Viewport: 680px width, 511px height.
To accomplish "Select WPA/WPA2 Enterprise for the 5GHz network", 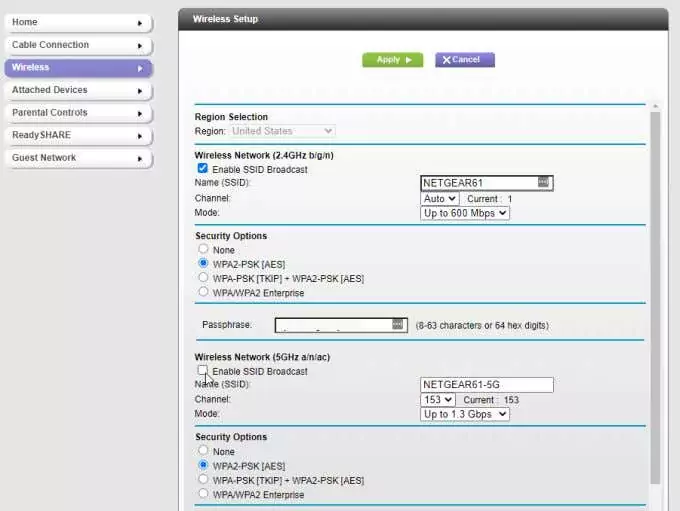I will (203, 494).
